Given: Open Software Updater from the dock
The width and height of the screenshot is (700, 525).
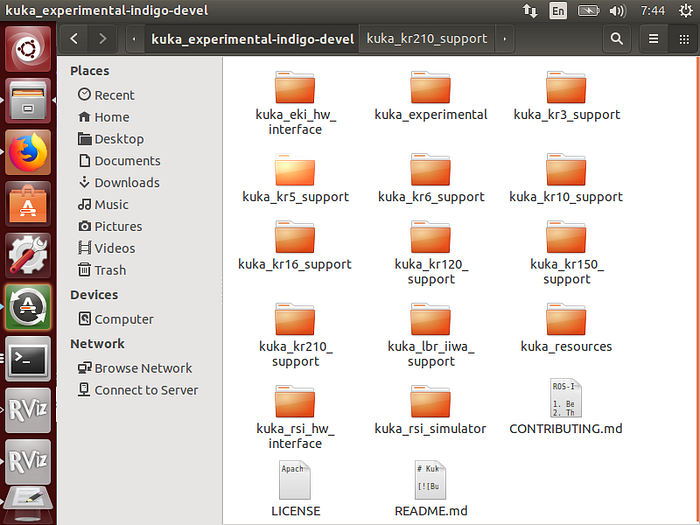Looking at the screenshot, I should tap(28, 307).
